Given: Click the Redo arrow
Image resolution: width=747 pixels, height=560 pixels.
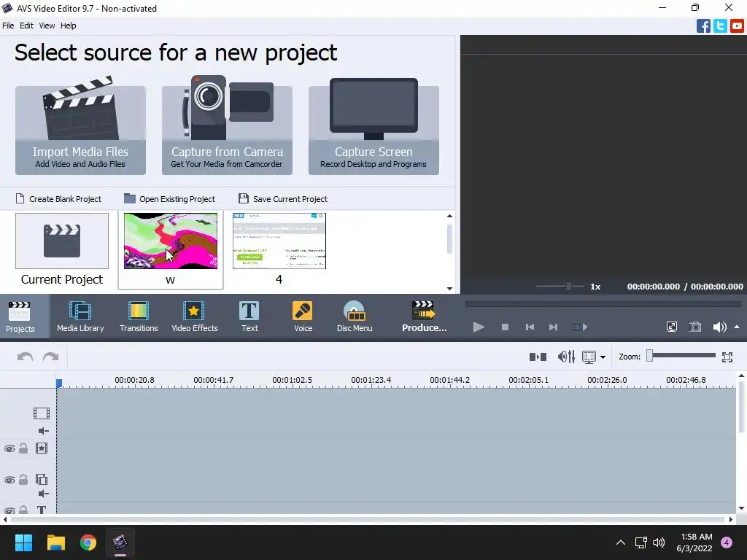Looking at the screenshot, I should tap(51, 357).
